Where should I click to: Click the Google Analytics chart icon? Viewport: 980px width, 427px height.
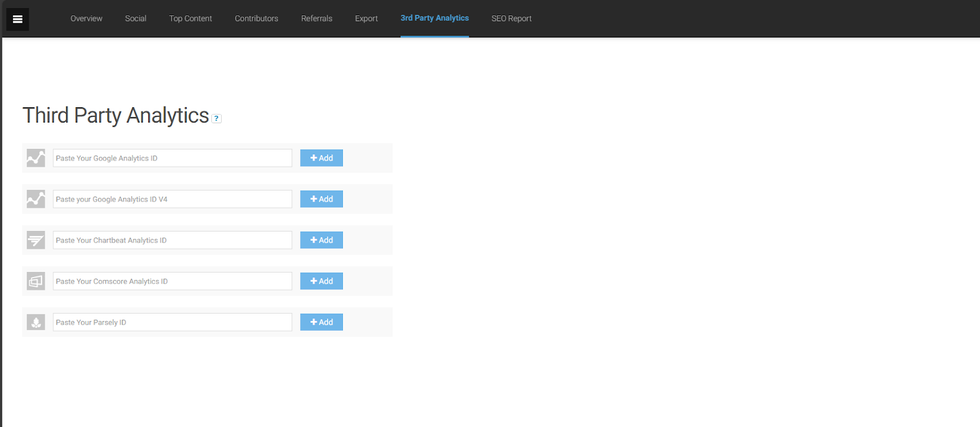tap(36, 158)
